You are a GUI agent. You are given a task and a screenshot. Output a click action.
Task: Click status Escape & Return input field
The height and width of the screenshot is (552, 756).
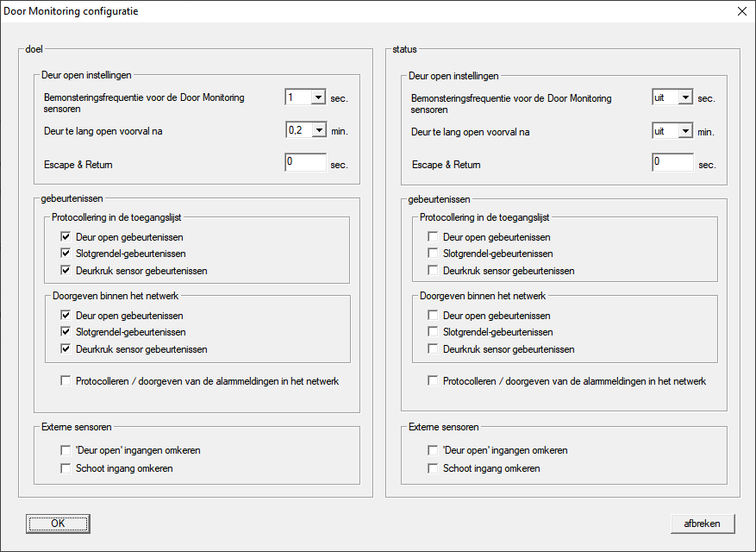pyautogui.click(x=672, y=162)
